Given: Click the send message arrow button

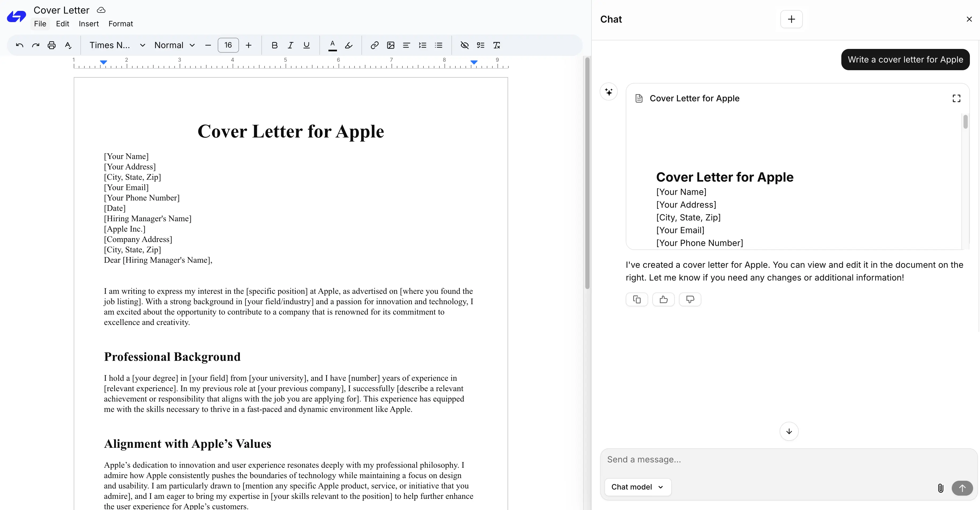Looking at the screenshot, I should tap(962, 488).
